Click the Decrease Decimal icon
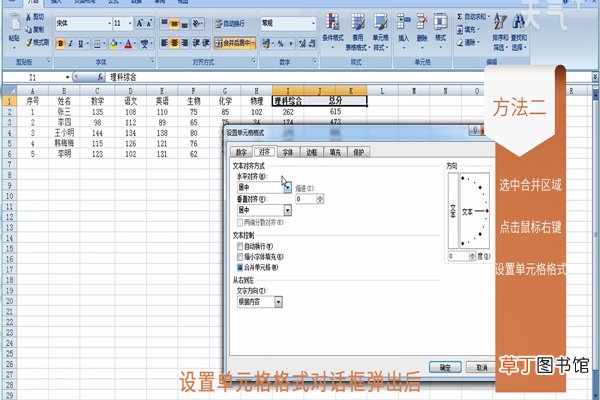 coord(312,43)
